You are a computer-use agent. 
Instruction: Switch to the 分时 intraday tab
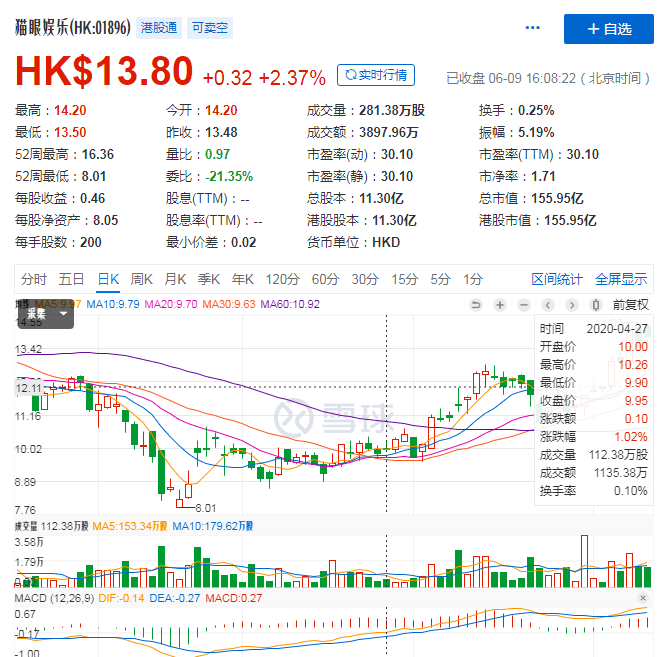click(33, 279)
